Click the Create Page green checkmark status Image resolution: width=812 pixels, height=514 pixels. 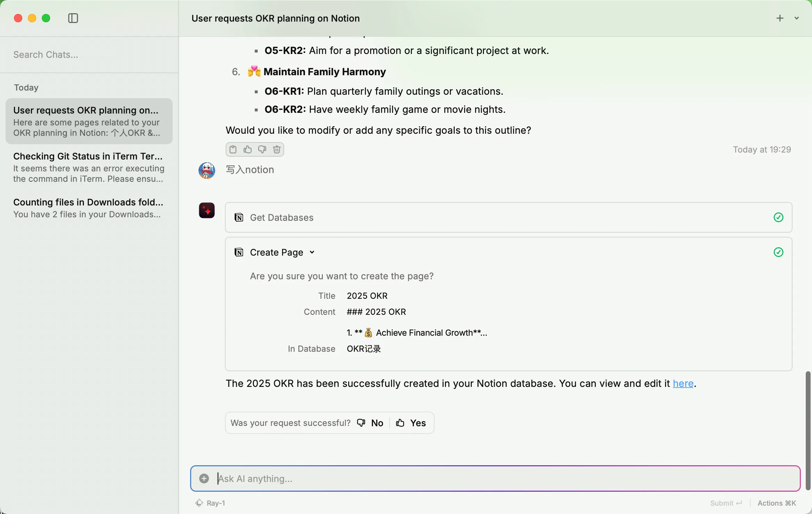[779, 252]
